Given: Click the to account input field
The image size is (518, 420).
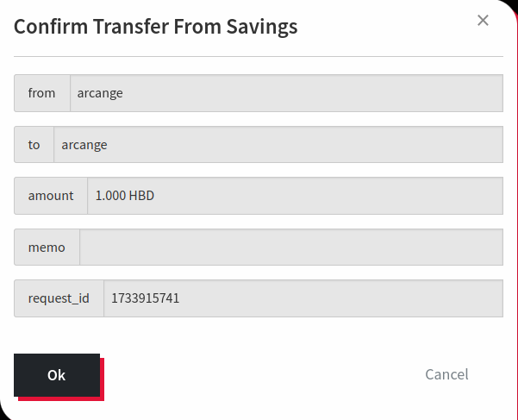Looking at the screenshot, I should coord(278,145).
